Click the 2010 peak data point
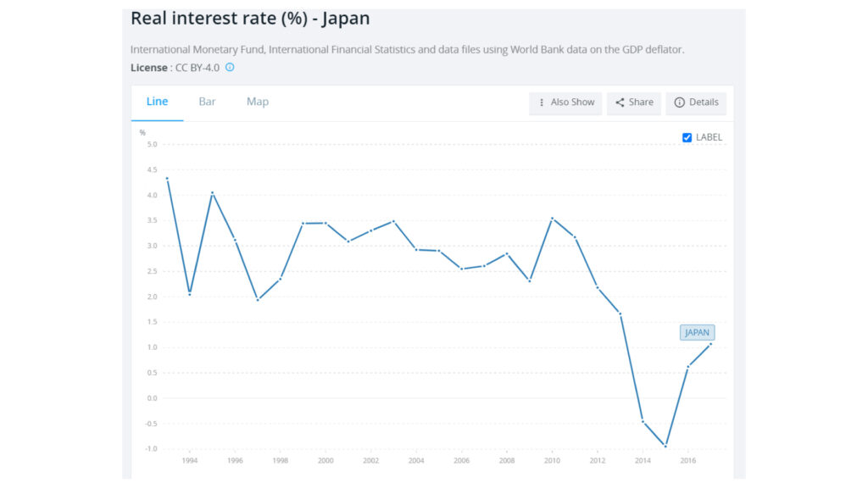This screenshot has width=868, height=488. point(552,219)
